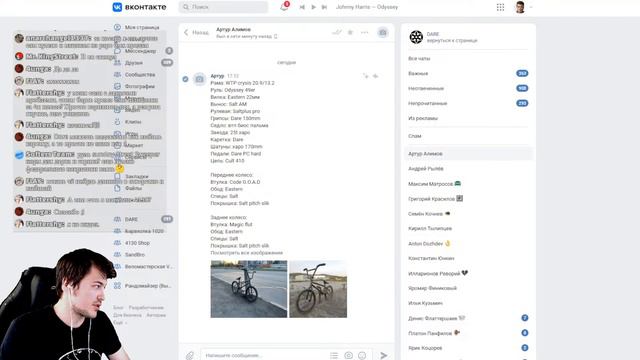Play the Johnny Harris Odyssey track
The width and height of the screenshot is (640, 360).
[313, 7]
